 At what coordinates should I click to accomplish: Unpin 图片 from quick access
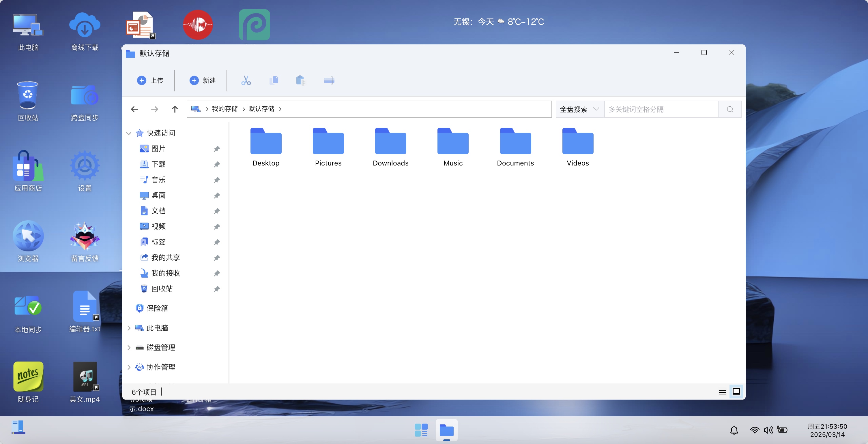(217, 149)
